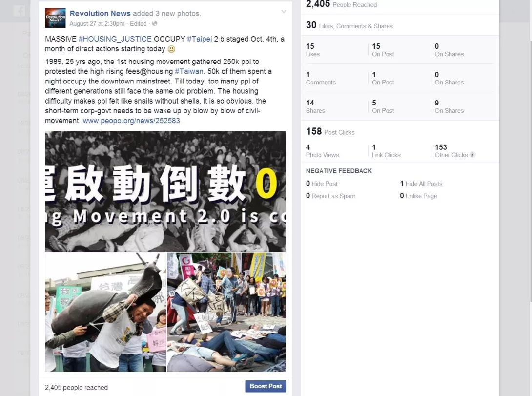
Task: Open the large black-and-white crowd photo
Action: pyautogui.click(x=165, y=191)
